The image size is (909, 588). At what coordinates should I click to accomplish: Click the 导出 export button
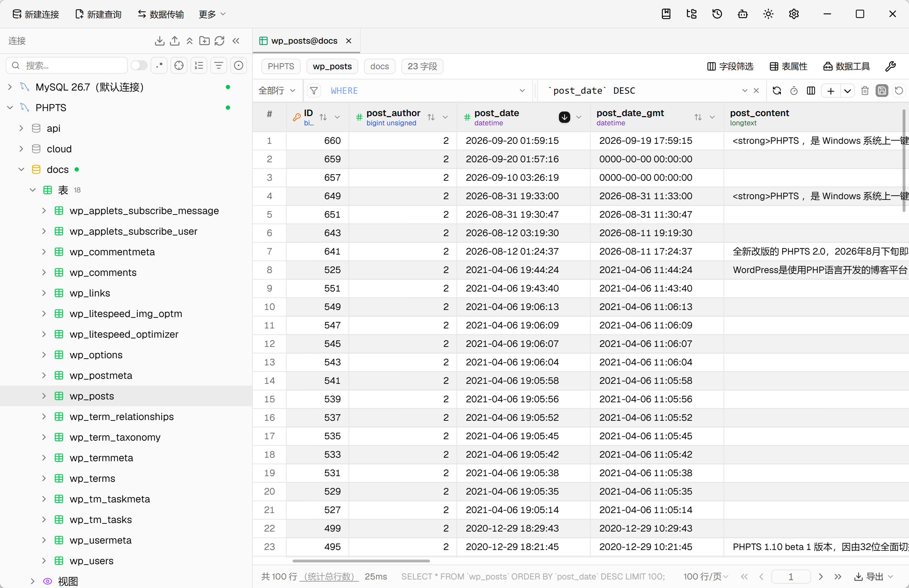point(873,577)
